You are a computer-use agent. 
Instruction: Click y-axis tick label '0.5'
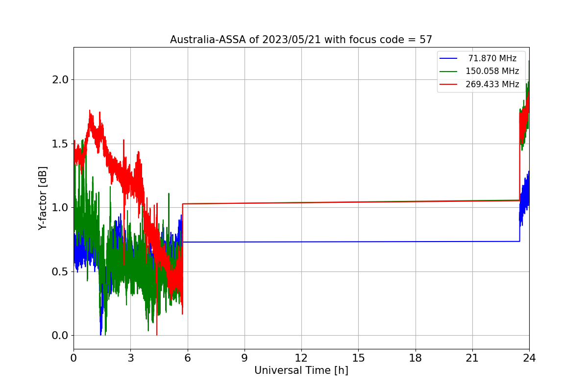[x=60, y=271]
